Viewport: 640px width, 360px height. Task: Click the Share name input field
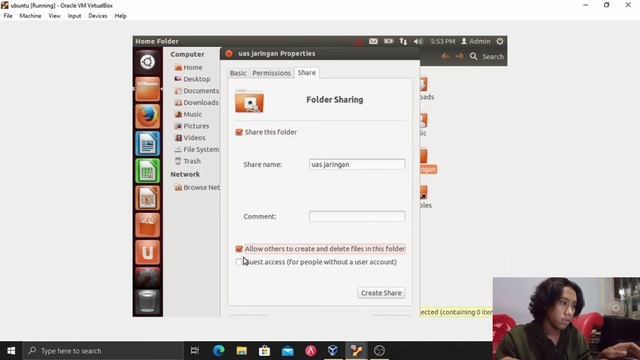click(x=357, y=164)
